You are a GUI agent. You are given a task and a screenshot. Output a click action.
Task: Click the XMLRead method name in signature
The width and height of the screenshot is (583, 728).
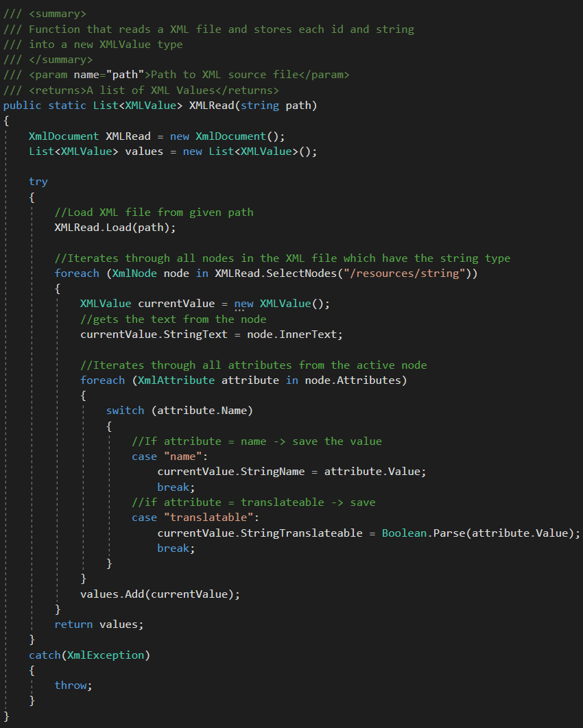(211, 106)
